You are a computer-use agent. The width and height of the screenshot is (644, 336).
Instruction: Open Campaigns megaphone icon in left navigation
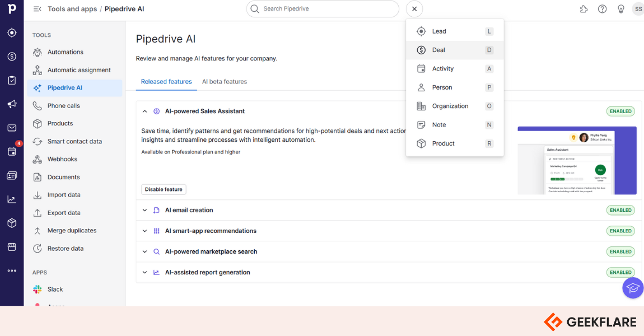[x=12, y=104]
